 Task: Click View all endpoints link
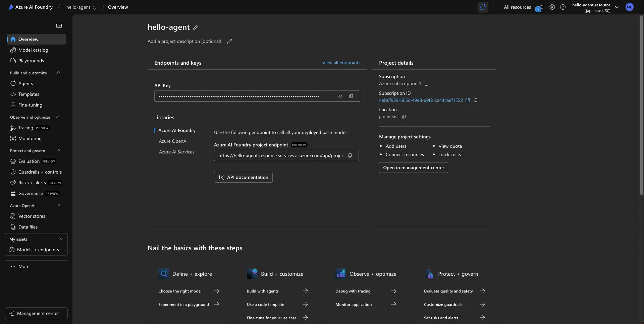[x=341, y=63]
